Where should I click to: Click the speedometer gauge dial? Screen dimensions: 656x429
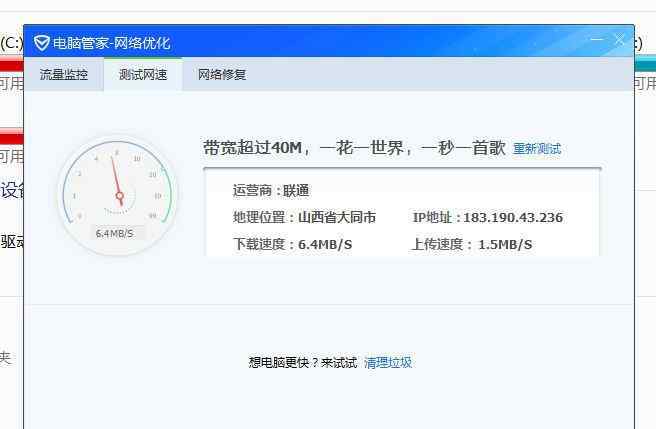point(118,195)
